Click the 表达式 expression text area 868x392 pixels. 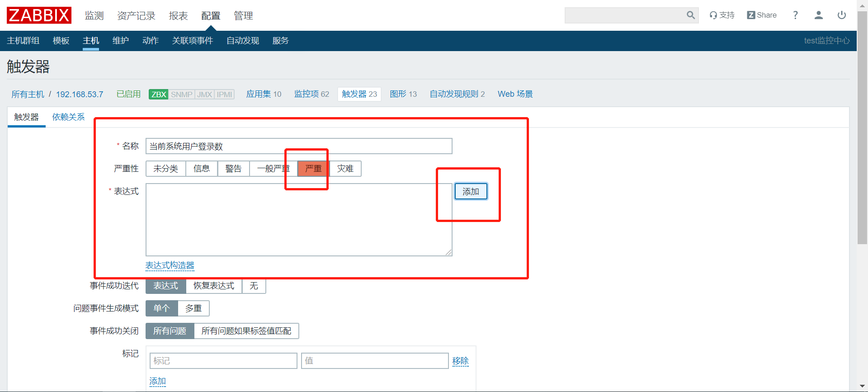[299, 220]
